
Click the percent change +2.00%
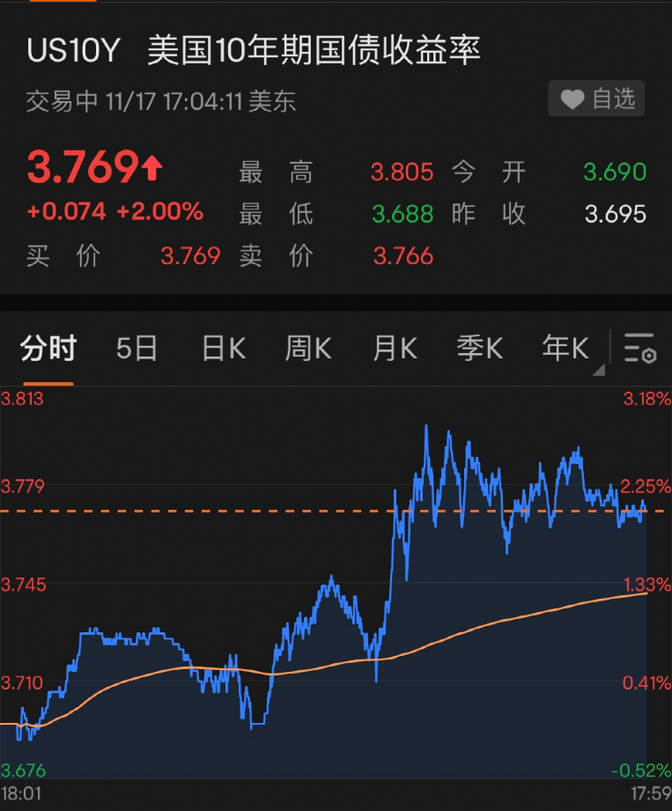159,211
